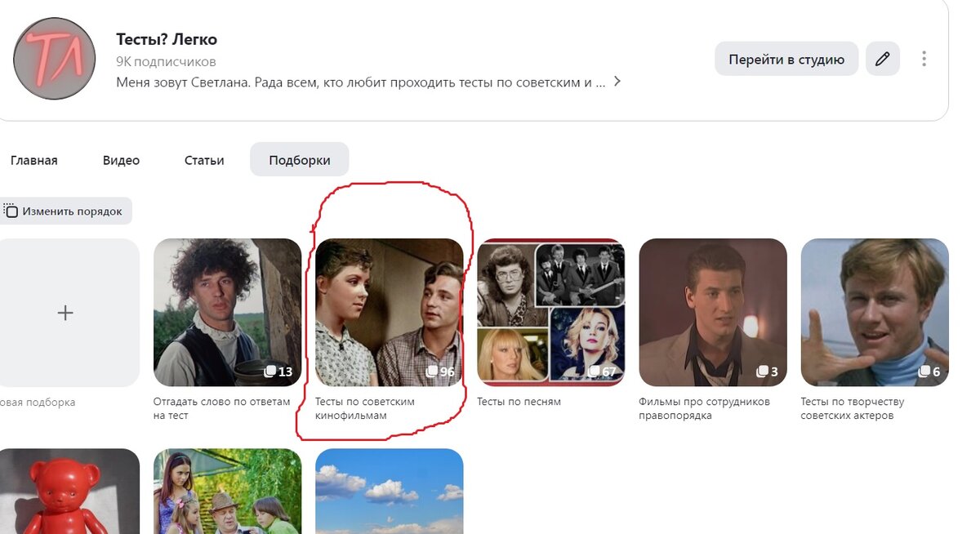Image resolution: width=980 pixels, height=534 pixels.
Task: Click the stack icon showing 67 items
Action: 594,372
